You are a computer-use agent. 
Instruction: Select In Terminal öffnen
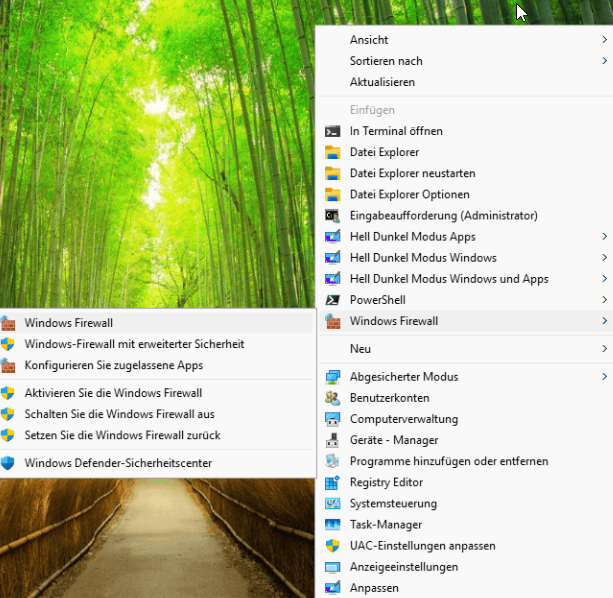[x=466, y=131]
